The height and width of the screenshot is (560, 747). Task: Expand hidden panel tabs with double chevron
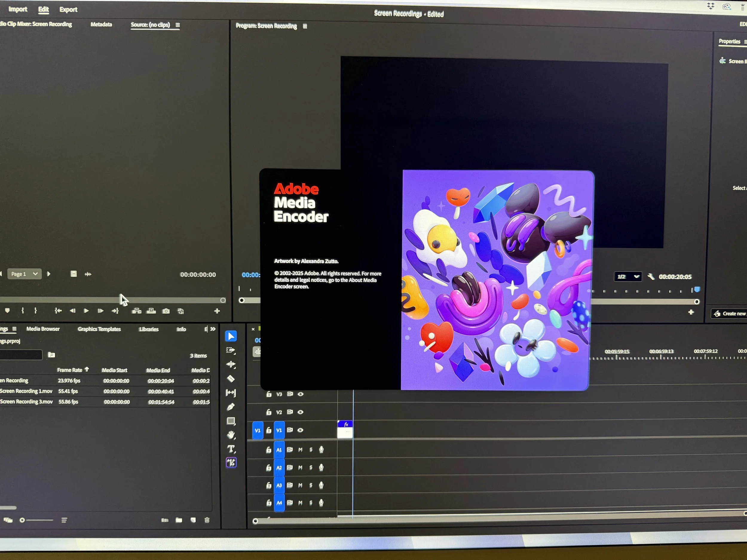click(213, 329)
